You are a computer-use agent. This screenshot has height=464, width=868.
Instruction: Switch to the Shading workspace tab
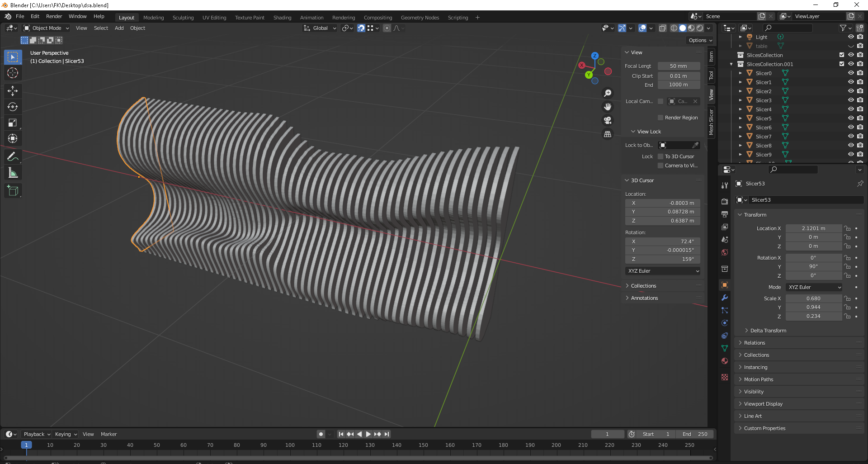coord(282,18)
